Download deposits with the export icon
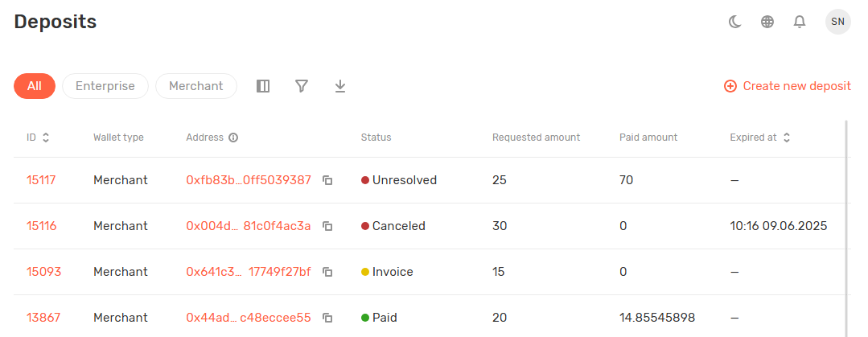868x337 pixels. (340, 86)
